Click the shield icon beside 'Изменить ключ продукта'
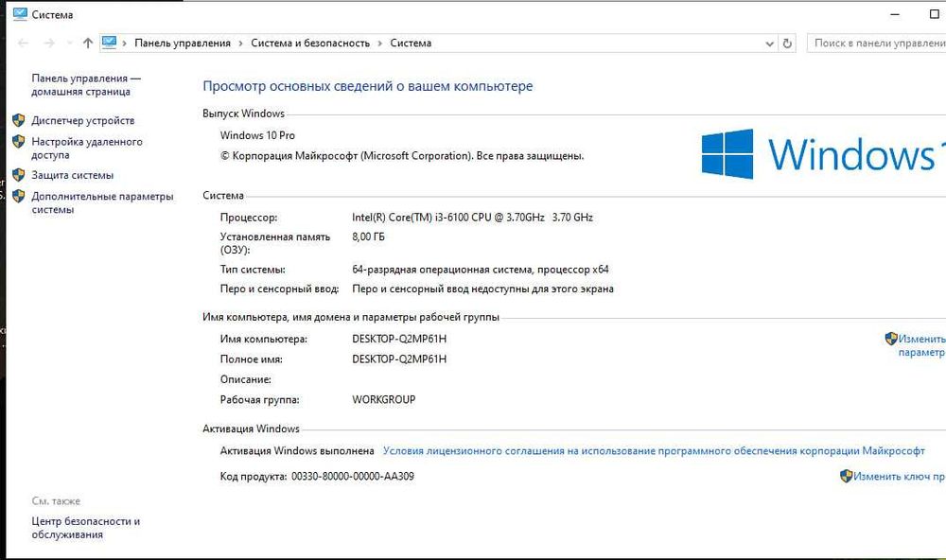Screen dimensions: 946x560 click(x=846, y=477)
